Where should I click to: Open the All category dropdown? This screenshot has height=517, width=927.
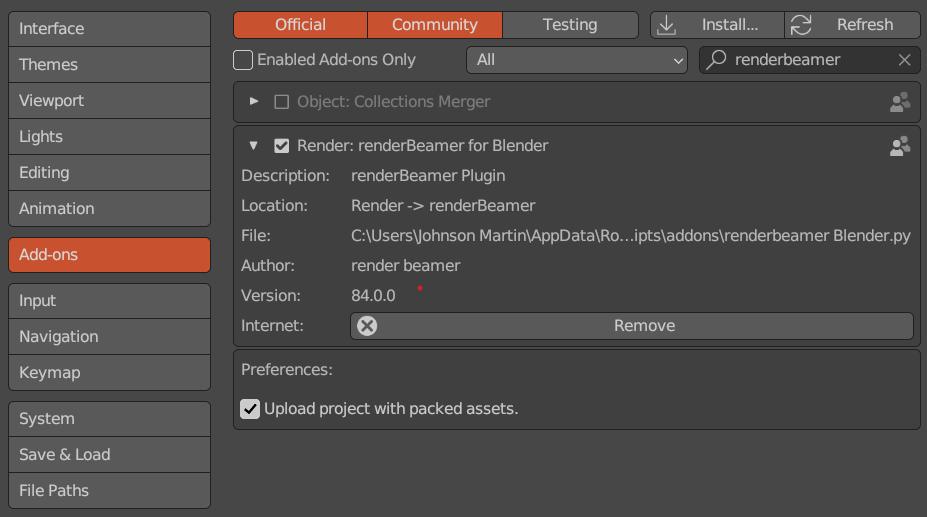576,60
